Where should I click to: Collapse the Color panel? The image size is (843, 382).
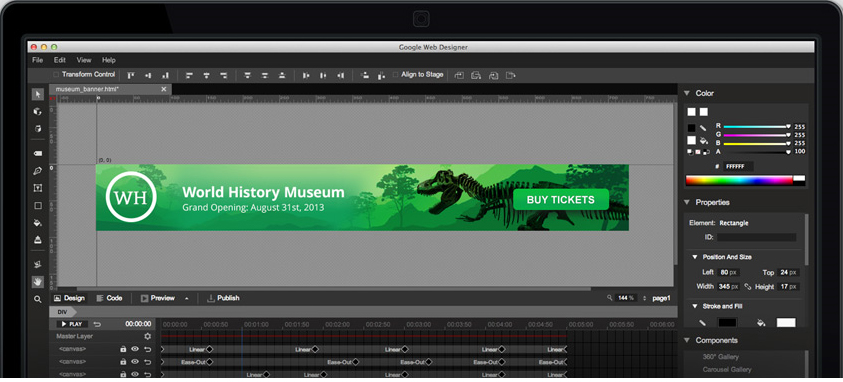pyautogui.click(x=687, y=93)
